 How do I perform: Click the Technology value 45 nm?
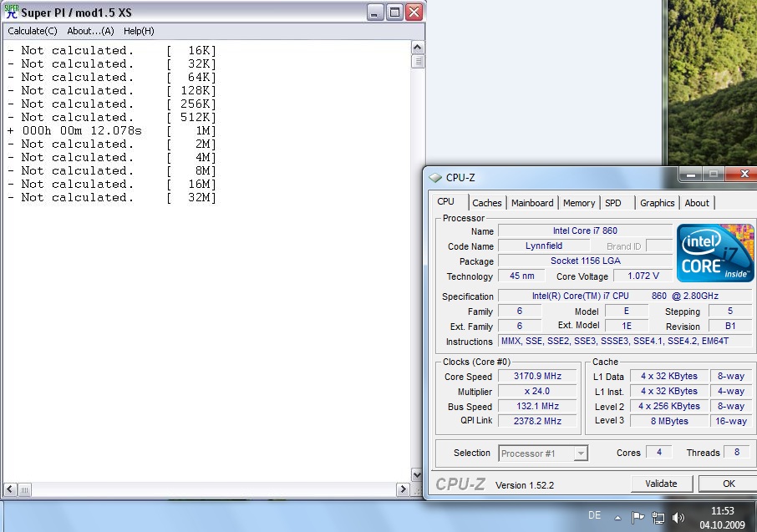coord(521,276)
